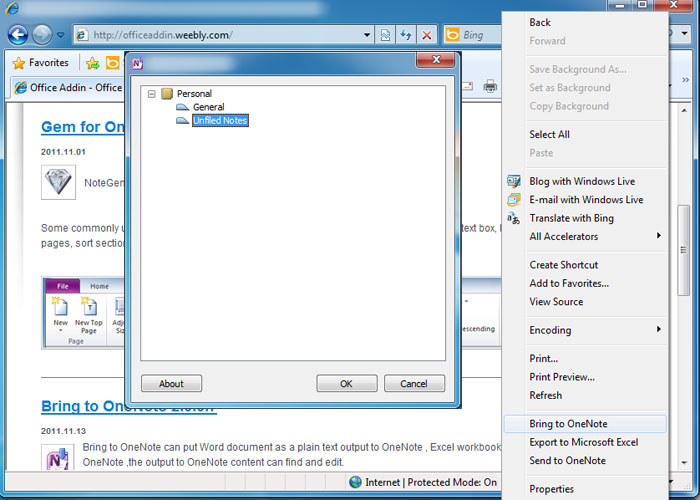Click the page scrollbar down arrow
Screen dimensions: 700x500
pos(684,463)
